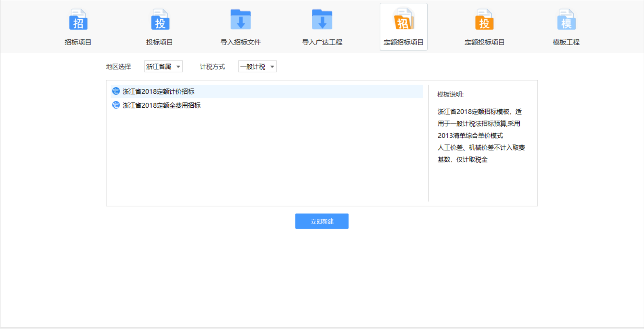Viewport: 644px width, 329px height.
Task: Open the 模板工程 icon
Action: tap(566, 20)
